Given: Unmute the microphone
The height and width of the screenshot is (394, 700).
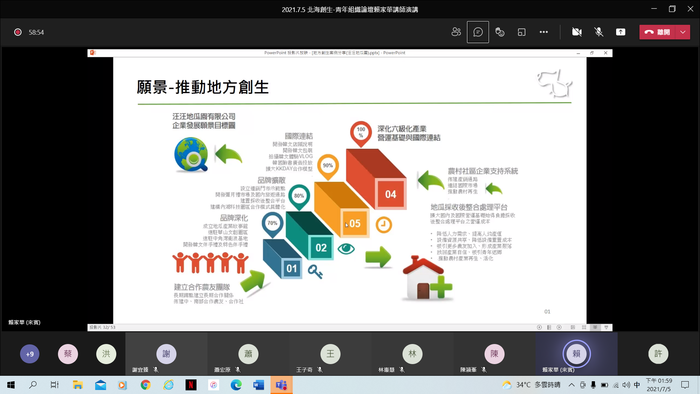Looking at the screenshot, I should [x=599, y=32].
